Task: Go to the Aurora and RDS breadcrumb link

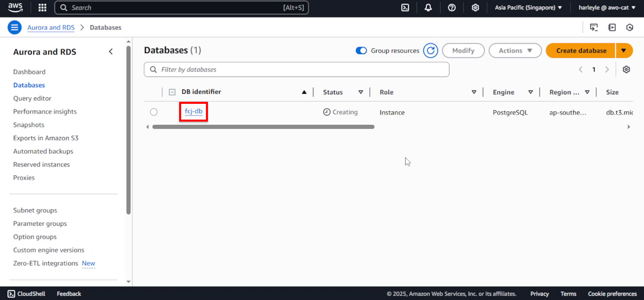Action: [51, 28]
